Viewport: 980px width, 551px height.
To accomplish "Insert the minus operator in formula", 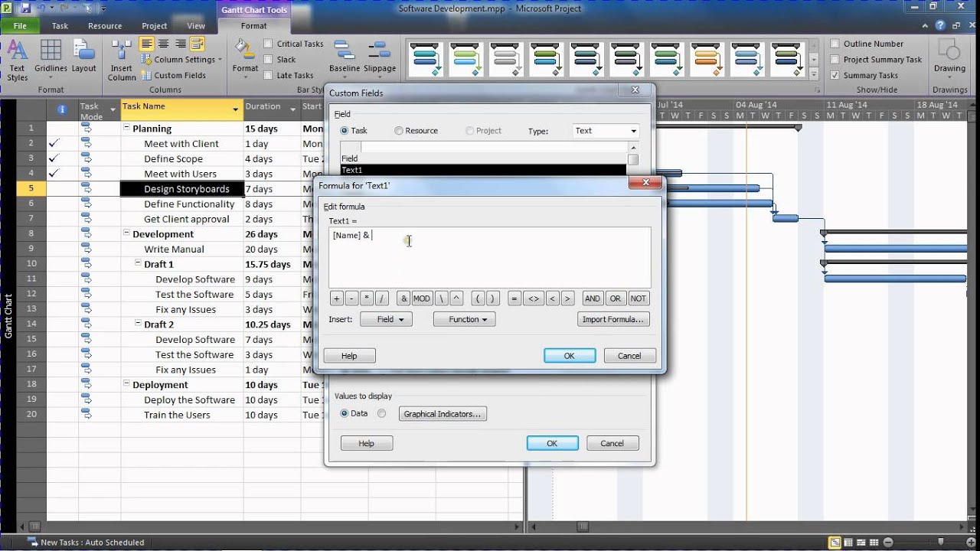I will [351, 298].
